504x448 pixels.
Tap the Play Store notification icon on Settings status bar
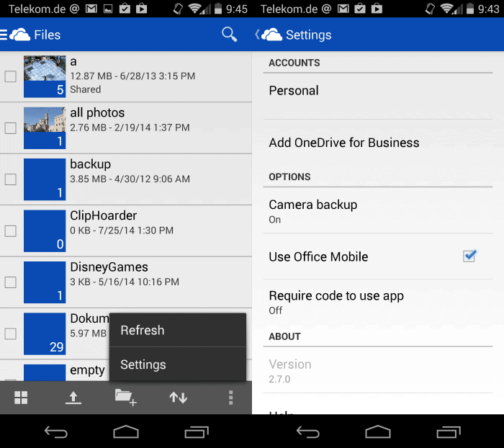[x=377, y=9]
